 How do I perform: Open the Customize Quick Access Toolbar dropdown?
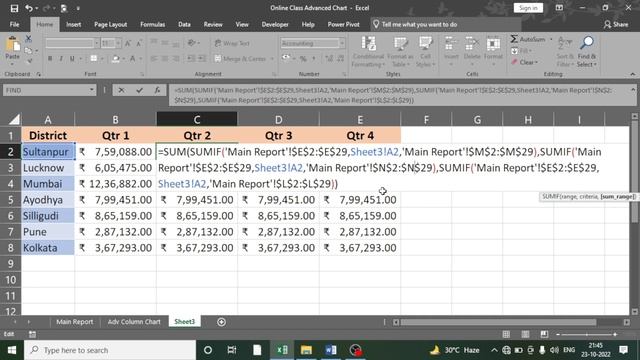click(78, 8)
